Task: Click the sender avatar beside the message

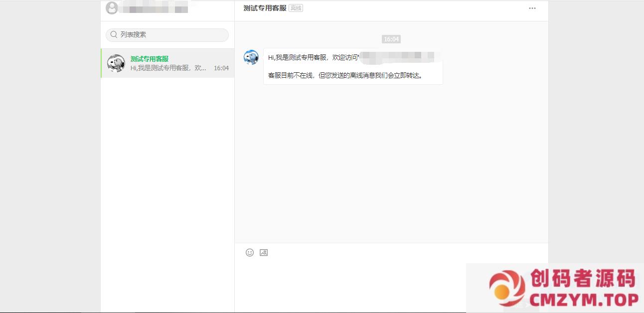Action: [x=251, y=57]
